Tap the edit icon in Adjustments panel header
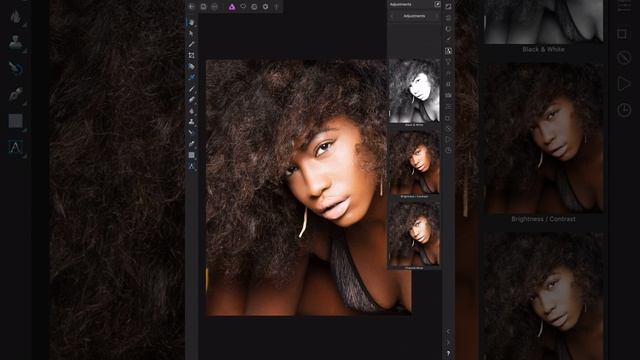 (437, 4)
